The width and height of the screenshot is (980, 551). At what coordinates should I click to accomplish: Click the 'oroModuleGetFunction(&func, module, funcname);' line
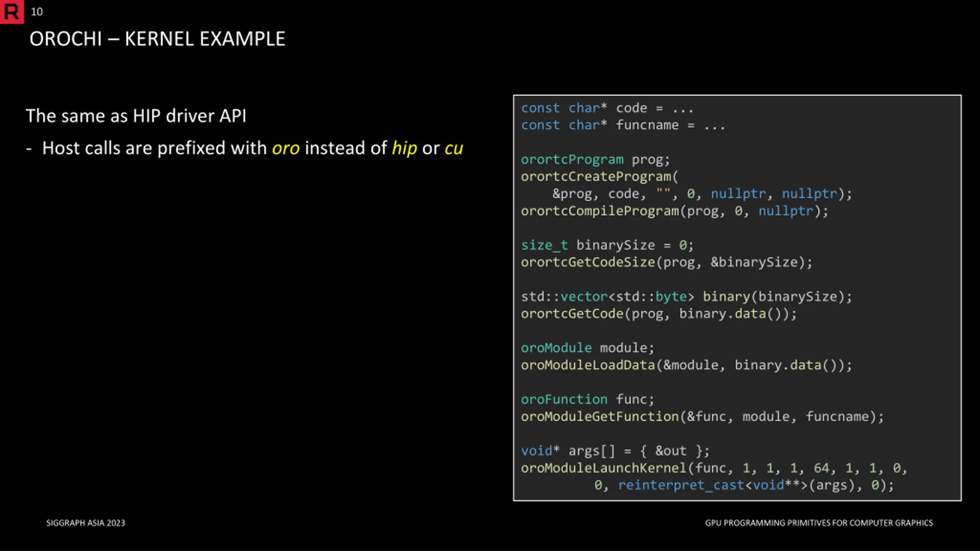pyautogui.click(x=702, y=417)
